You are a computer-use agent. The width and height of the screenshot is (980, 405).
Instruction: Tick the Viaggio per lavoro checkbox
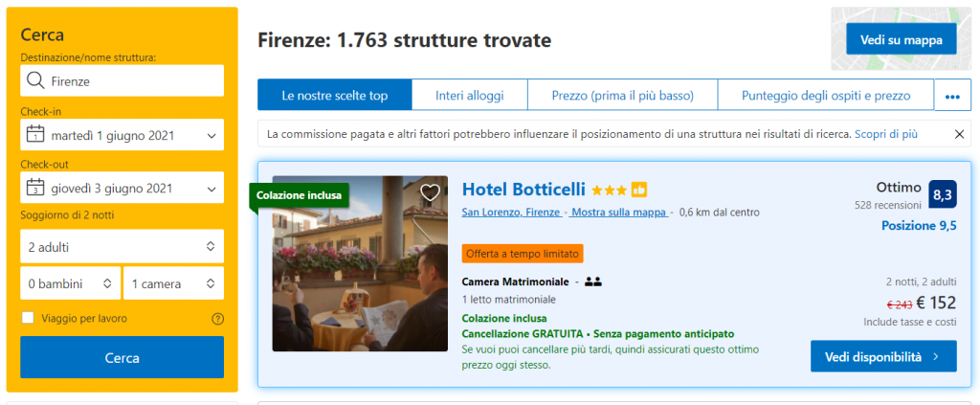pyautogui.click(x=28, y=318)
